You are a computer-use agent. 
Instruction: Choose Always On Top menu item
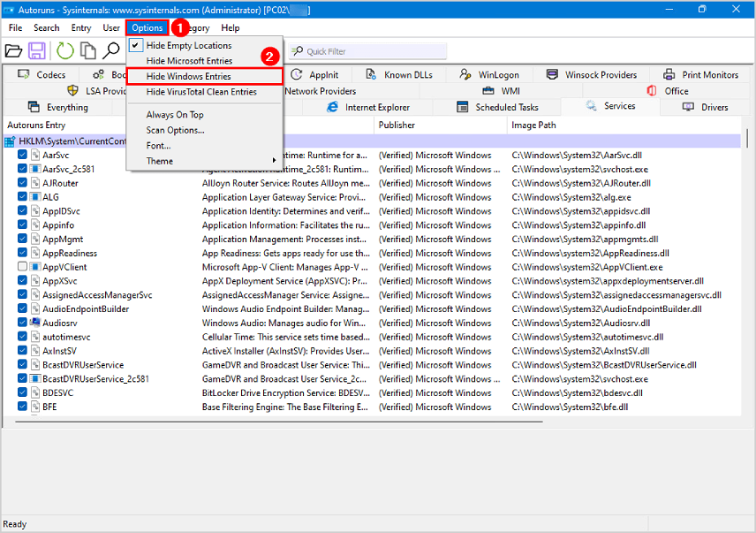pos(204,115)
